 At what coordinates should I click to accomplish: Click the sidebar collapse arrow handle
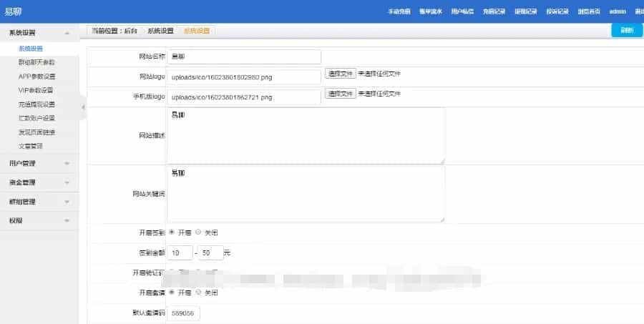(82, 107)
